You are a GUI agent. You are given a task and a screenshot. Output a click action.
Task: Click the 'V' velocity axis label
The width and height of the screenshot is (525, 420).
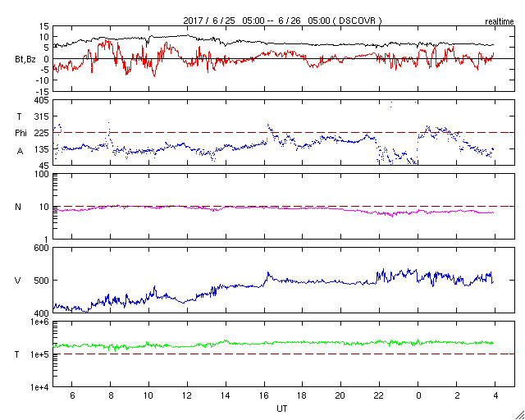18,281
